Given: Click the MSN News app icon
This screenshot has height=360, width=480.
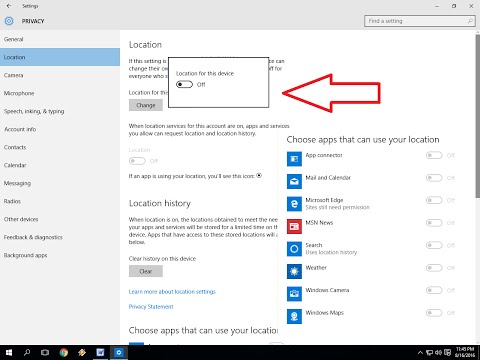Looking at the screenshot, I should tap(294, 226).
